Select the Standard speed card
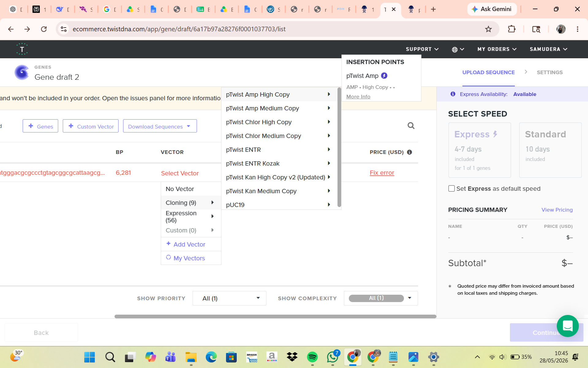Screen dimensions: 588x368 [x=550, y=150]
